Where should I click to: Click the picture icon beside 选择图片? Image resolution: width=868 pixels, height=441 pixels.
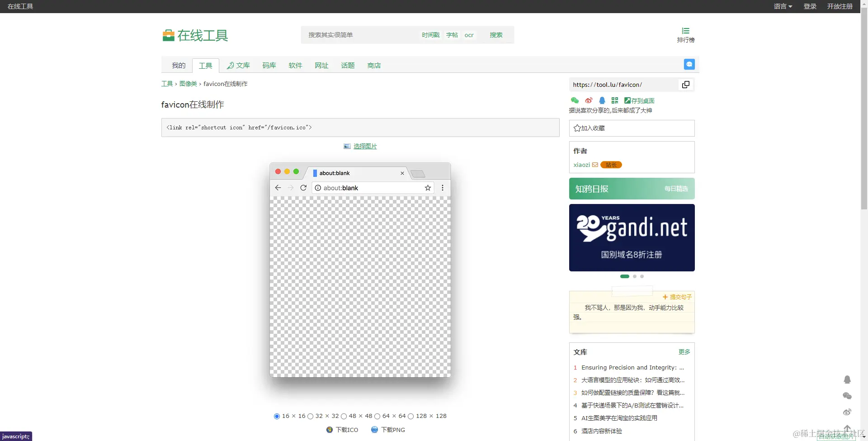tap(347, 146)
